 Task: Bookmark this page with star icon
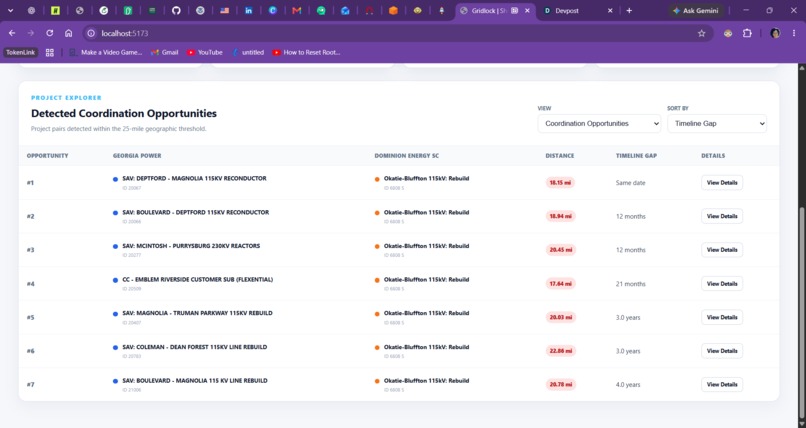701,33
